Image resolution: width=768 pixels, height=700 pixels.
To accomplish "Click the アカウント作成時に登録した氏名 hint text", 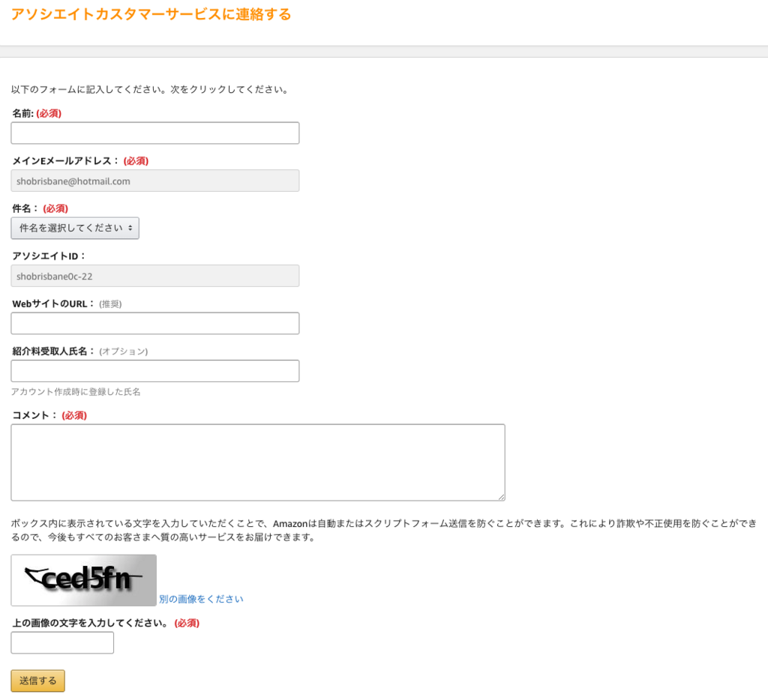I will pyautogui.click(x=76, y=391).
